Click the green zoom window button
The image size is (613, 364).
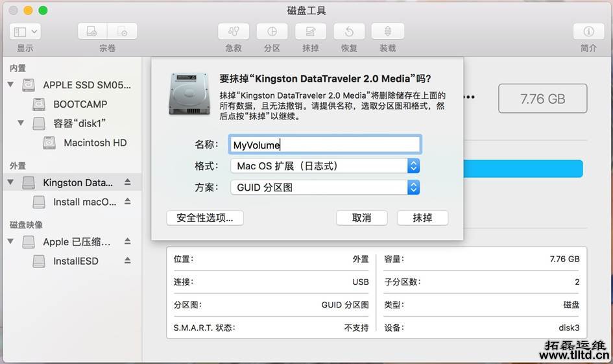43,10
